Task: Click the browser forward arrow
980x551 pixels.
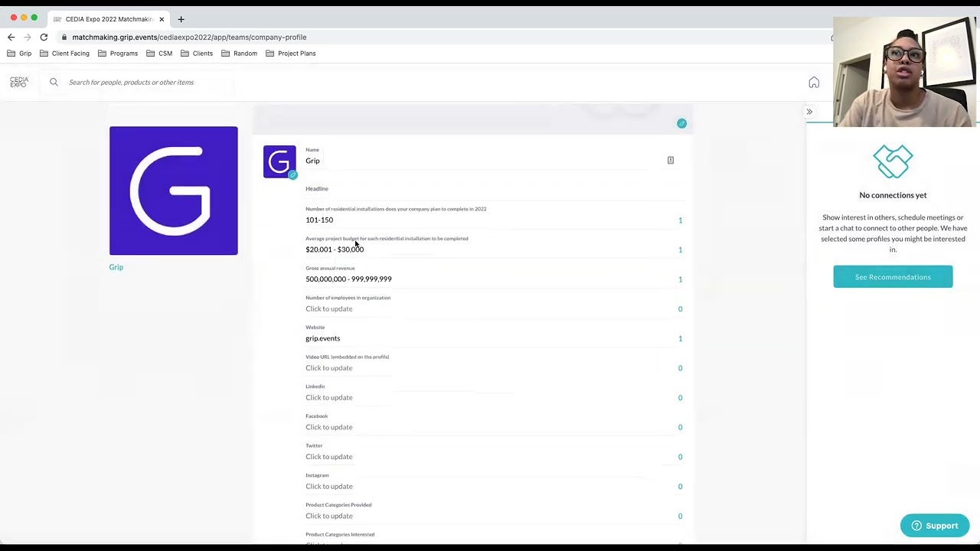Action: [x=28, y=37]
